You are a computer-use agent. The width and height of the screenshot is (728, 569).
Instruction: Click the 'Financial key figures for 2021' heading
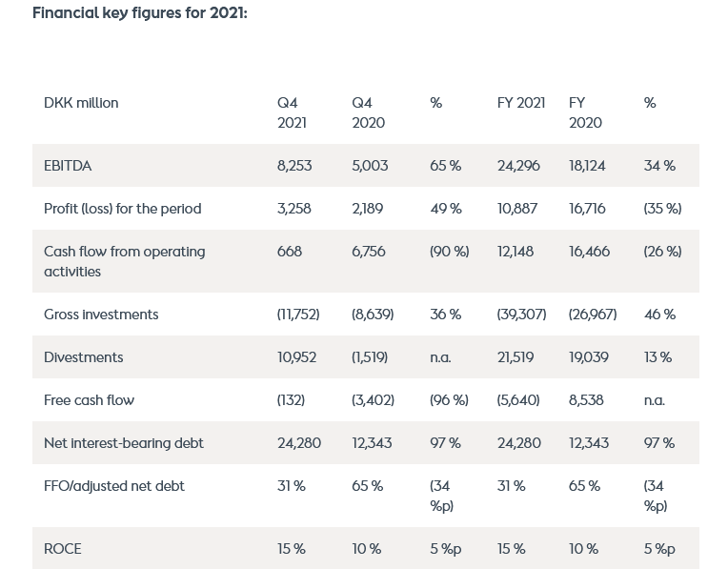[140, 13]
